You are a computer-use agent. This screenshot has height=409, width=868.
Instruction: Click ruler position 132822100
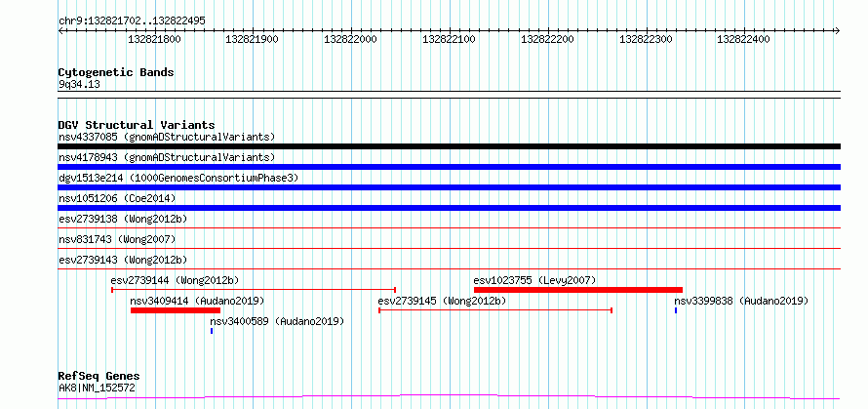449,39
